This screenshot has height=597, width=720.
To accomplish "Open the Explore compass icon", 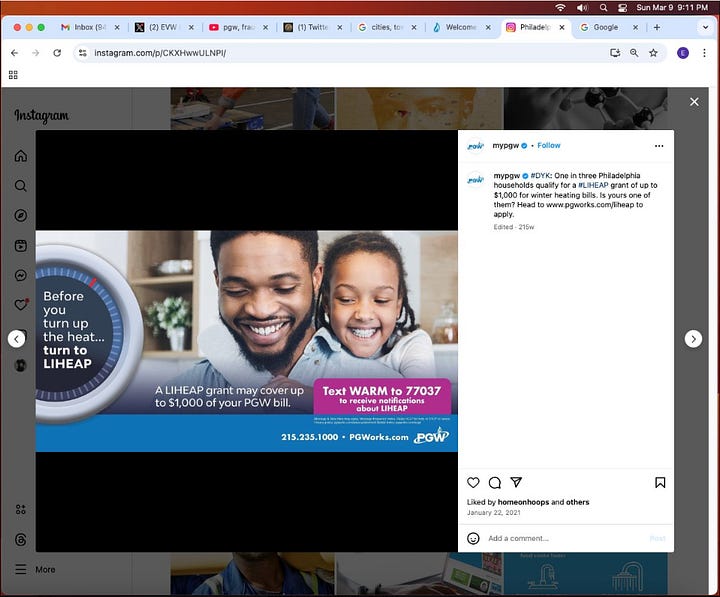I will tap(21, 216).
